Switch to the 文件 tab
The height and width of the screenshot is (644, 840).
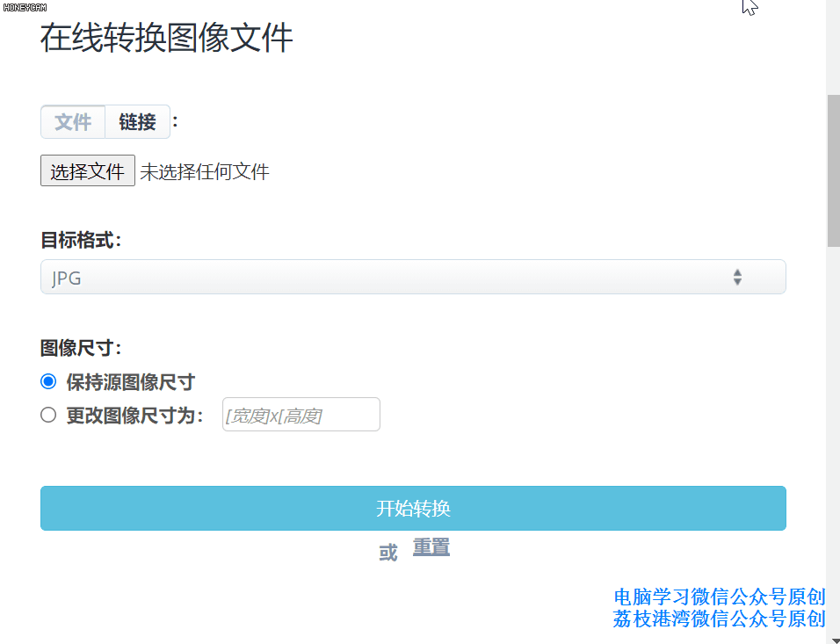[x=73, y=122]
